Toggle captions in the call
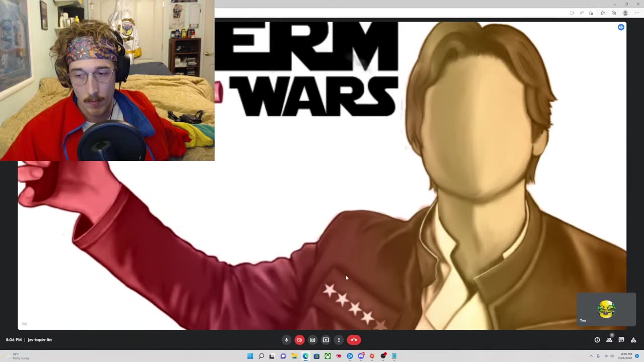The width and height of the screenshot is (644, 362). (x=312, y=340)
